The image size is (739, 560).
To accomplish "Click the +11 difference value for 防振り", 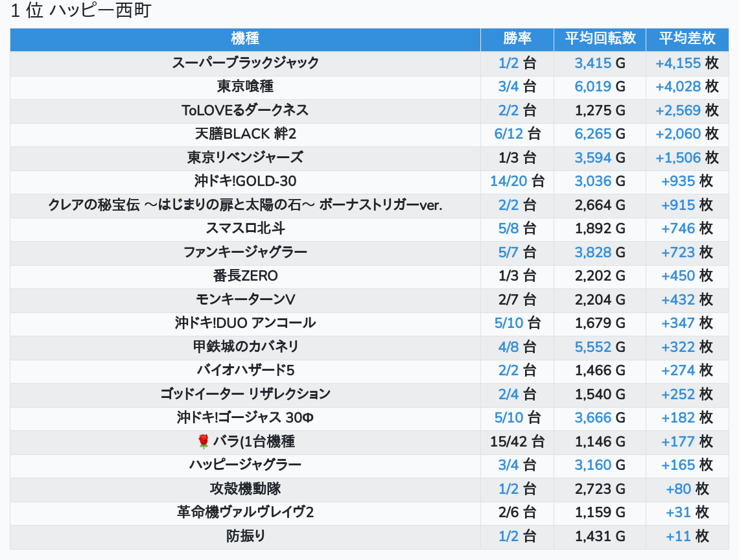I will 678,537.
